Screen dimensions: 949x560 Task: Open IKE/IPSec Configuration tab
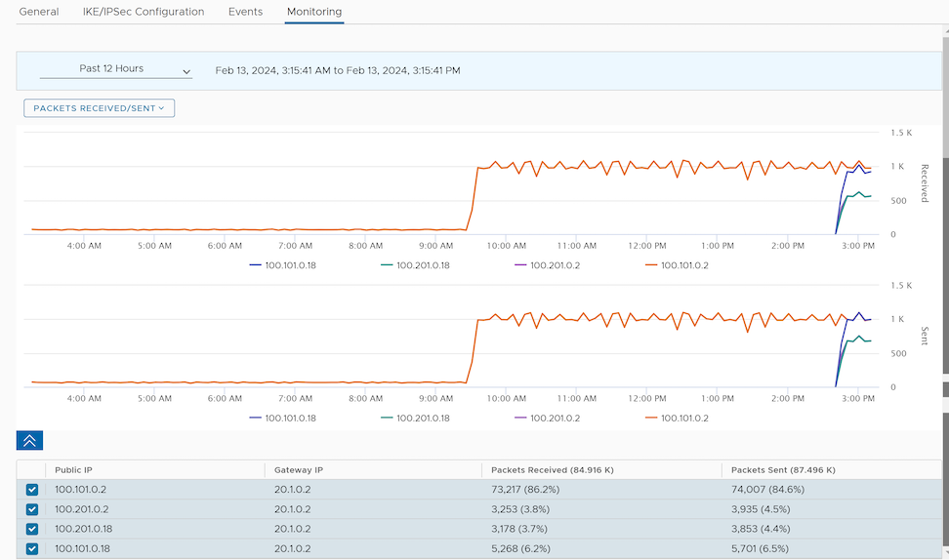pyautogui.click(x=144, y=12)
